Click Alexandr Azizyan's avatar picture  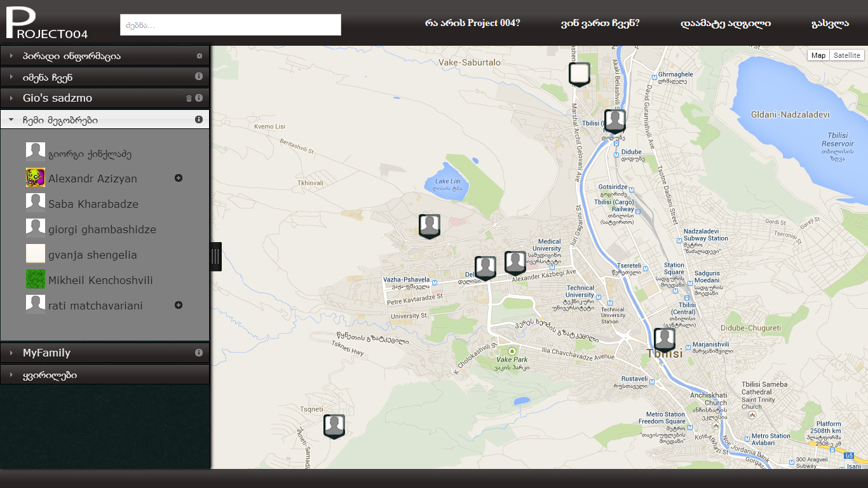(36, 177)
